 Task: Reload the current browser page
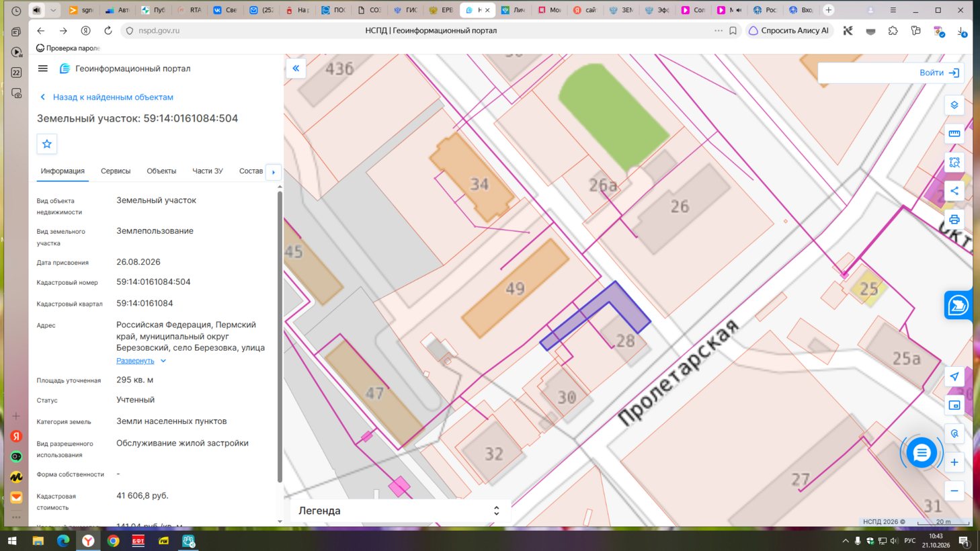tap(108, 30)
